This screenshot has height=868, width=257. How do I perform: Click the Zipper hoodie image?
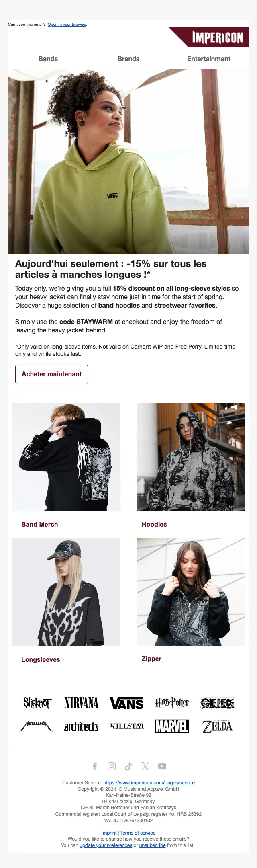click(191, 592)
